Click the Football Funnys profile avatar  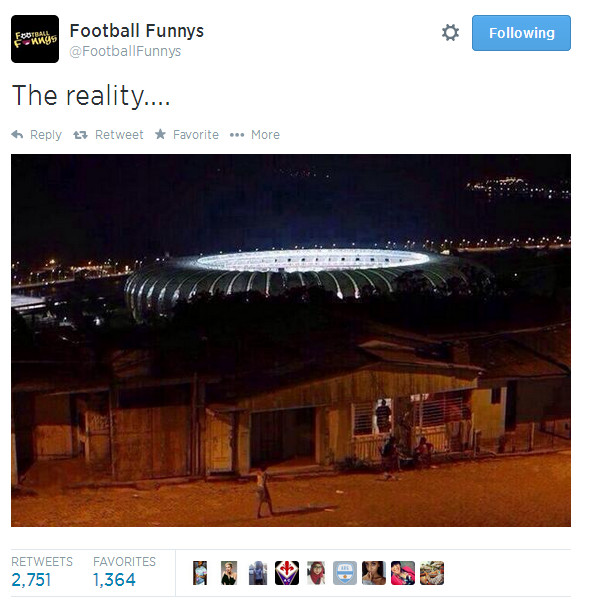click(x=35, y=39)
